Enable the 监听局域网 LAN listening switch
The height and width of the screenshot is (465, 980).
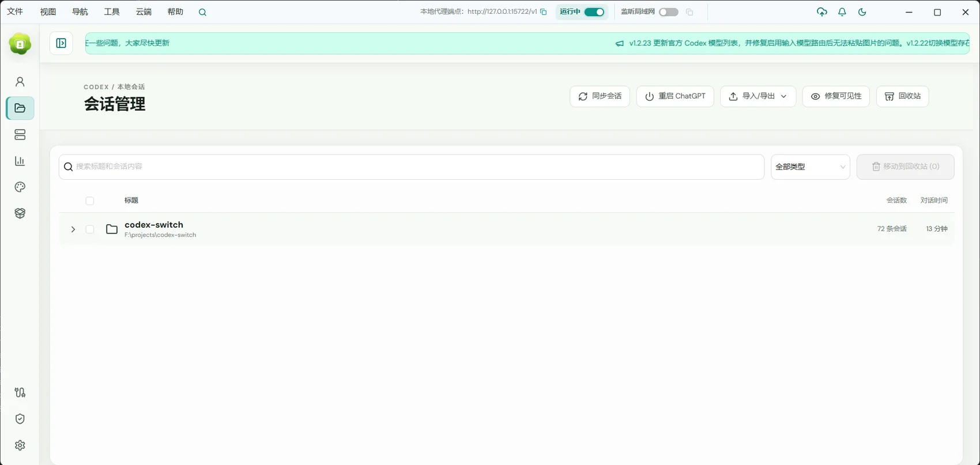point(669,12)
